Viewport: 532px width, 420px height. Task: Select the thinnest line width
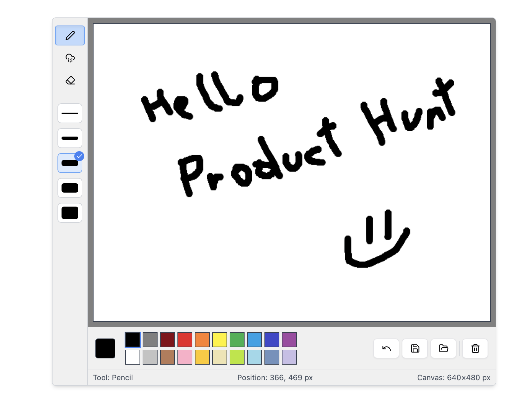click(x=70, y=113)
